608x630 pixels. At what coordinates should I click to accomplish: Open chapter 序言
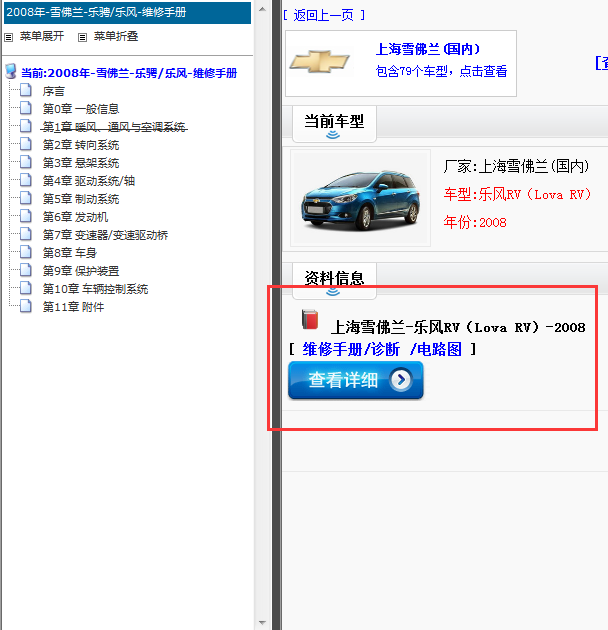[x=53, y=91]
